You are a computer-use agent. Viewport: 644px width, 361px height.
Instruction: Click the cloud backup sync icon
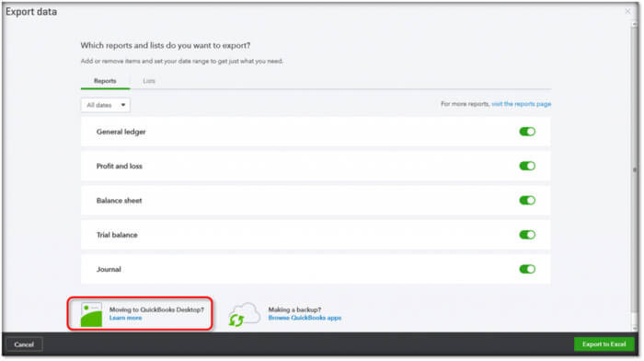coord(245,315)
